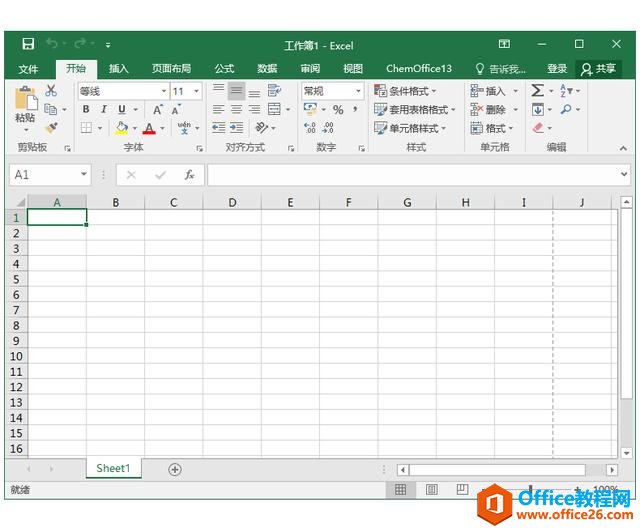Click the Find and Select magnifier icon
This screenshot has height=532, width=640.
coord(566,109)
